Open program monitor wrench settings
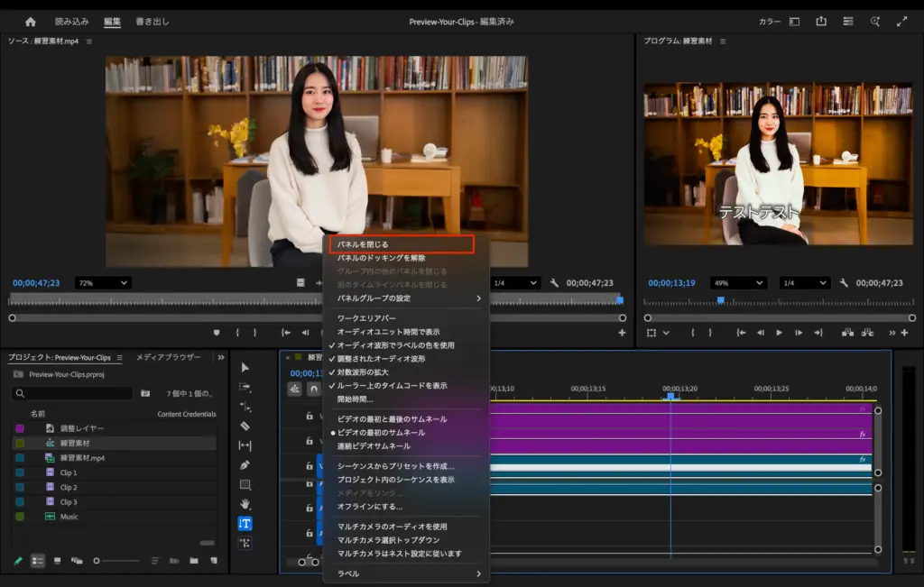924x587 pixels. [x=843, y=282]
